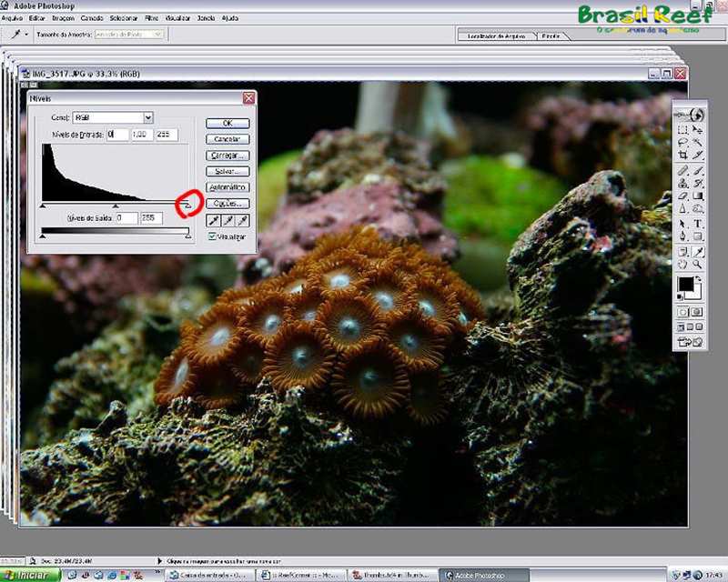Viewport: 728px width, 582px height.
Task: Pick the white point eyedropper in Níveis
Action: pyautogui.click(x=243, y=219)
